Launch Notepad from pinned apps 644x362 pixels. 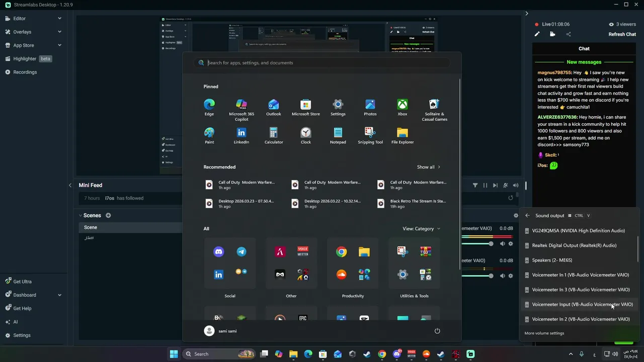(x=338, y=136)
